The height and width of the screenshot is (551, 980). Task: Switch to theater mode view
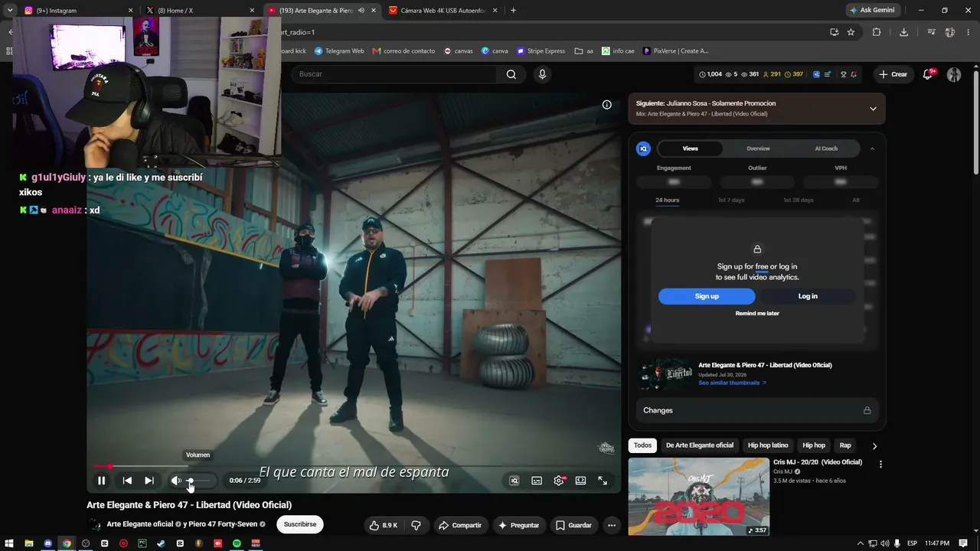coord(580,481)
